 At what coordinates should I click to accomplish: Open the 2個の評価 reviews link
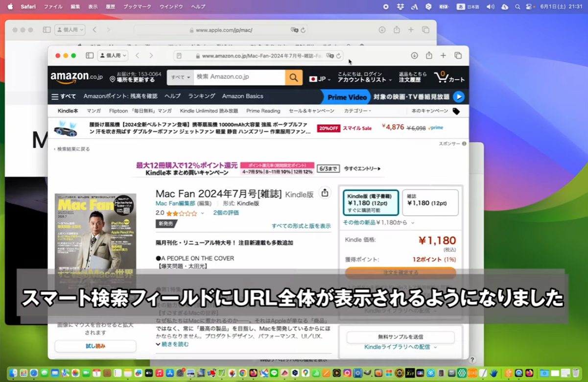point(226,213)
